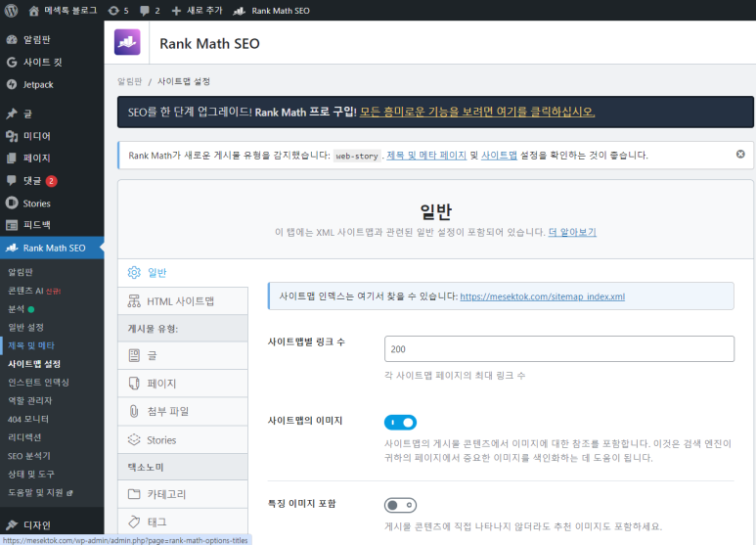Click the 알림판 breadcrumb link
756x545 pixels.
pyautogui.click(x=130, y=81)
